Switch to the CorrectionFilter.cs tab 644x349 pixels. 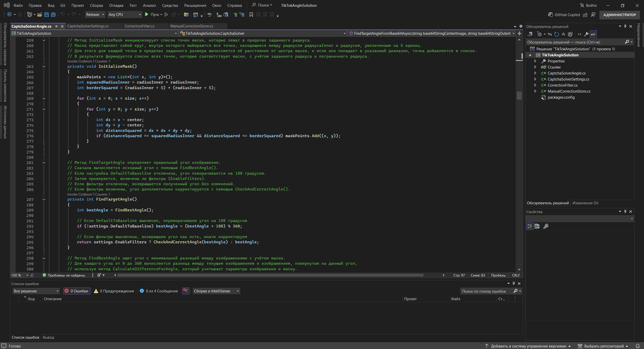coord(139,26)
